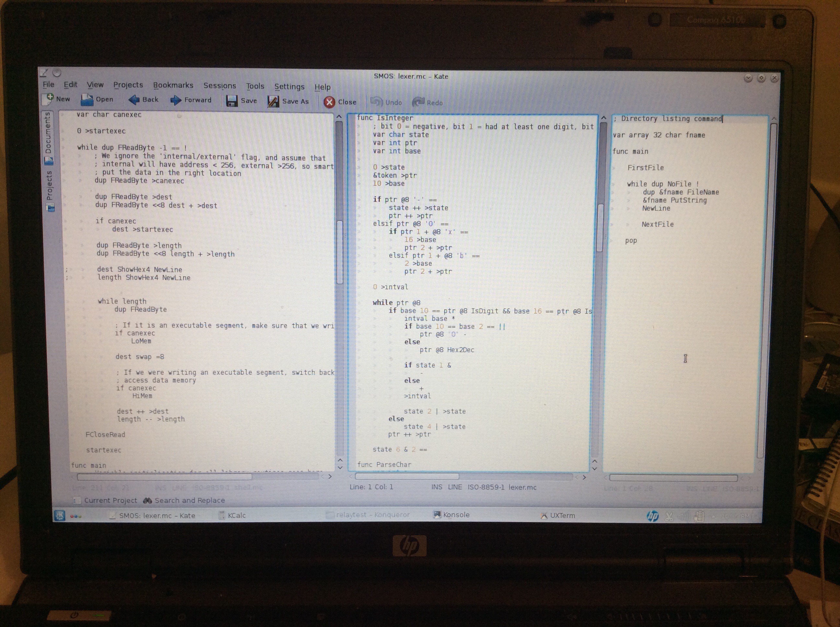Click the Current Project tab label

click(x=111, y=500)
